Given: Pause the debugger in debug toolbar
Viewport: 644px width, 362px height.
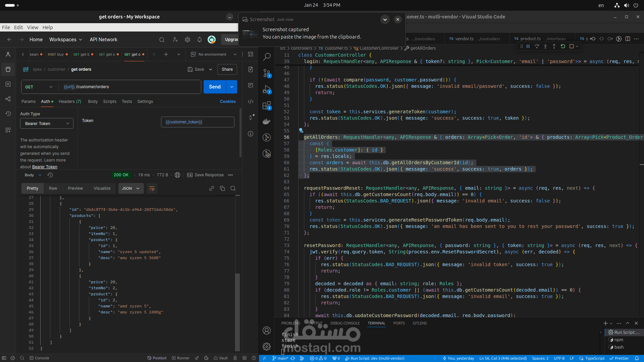Looking at the screenshot, I should pos(528,46).
